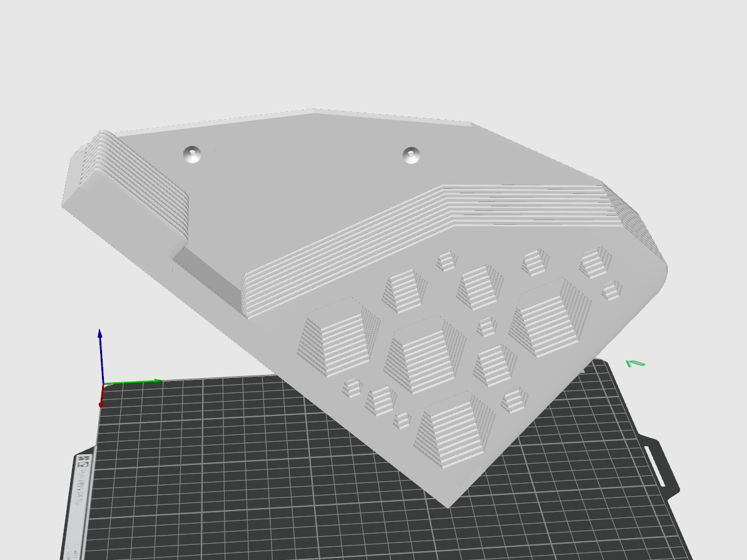747x560 pixels.
Task: Click the left countersunk screw hole on model
Action: click(x=192, y=155)
